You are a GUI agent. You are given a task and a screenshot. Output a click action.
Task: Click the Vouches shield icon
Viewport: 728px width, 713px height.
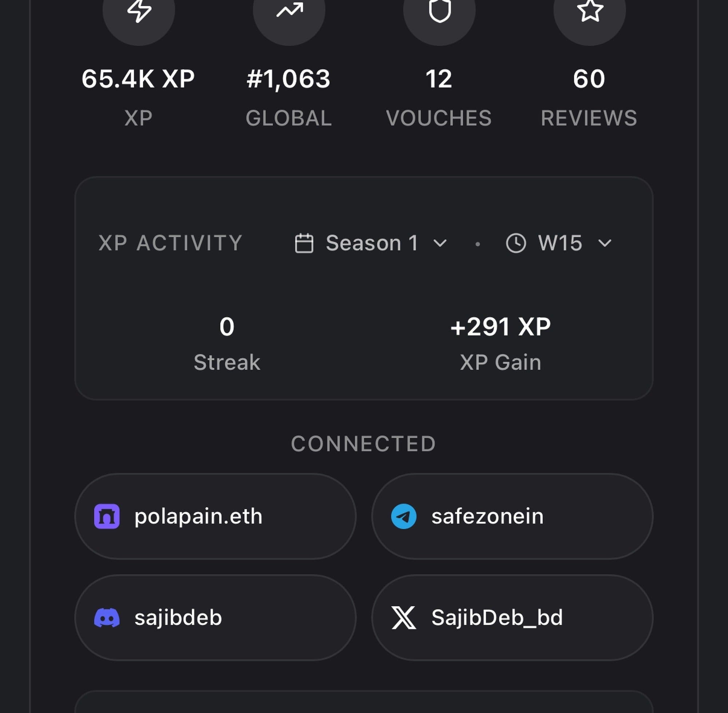coord(439,11)
